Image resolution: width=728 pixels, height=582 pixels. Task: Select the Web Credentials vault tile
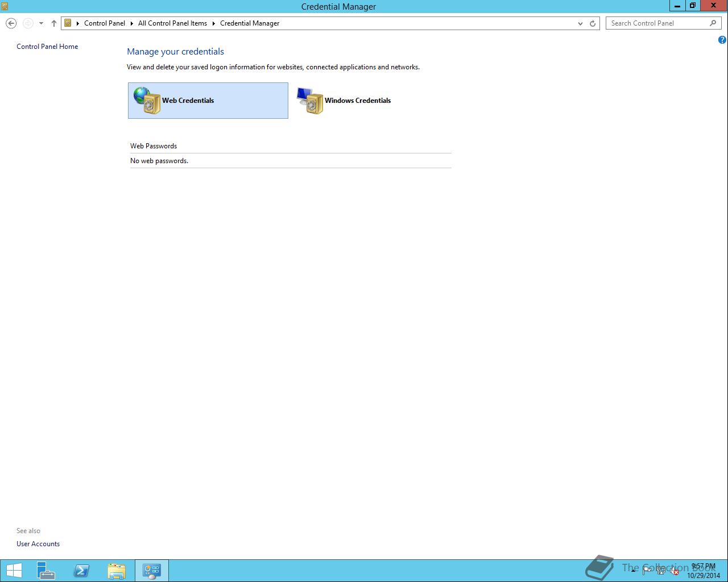click(208, 101)
